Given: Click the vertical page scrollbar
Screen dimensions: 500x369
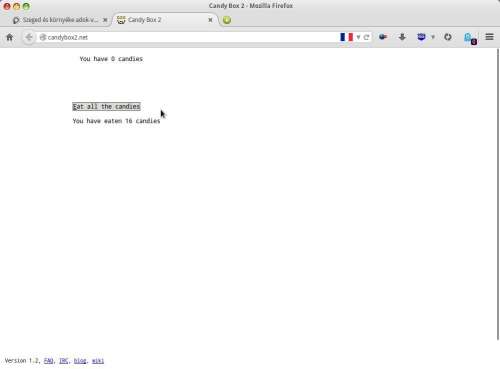Looking at the screenshot, I should (x=498, y=193).
